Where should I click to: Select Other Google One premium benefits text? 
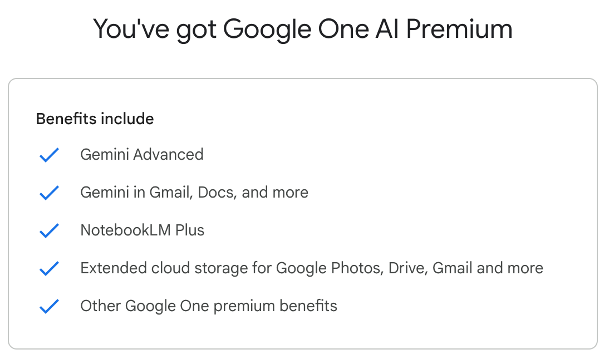(209, 306)
